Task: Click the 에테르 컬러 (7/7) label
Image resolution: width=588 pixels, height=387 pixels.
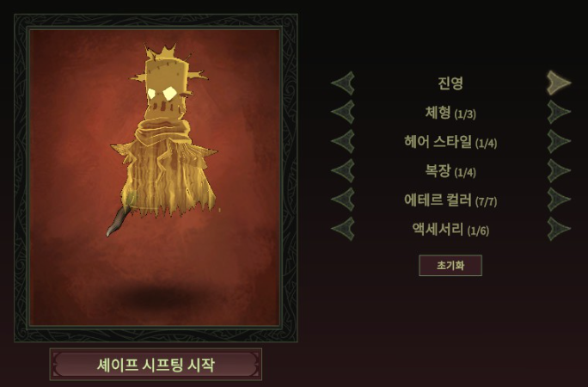Action: (450, 200)
